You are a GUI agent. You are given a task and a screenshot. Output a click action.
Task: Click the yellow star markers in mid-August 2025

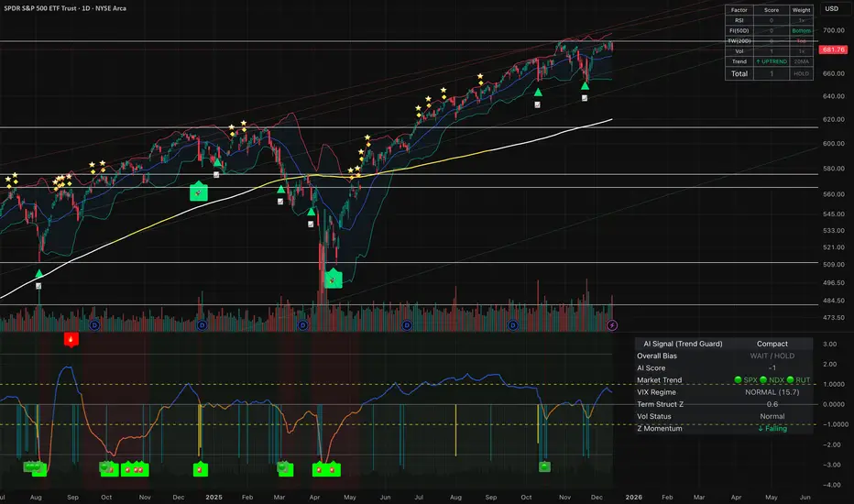[480, 80]
